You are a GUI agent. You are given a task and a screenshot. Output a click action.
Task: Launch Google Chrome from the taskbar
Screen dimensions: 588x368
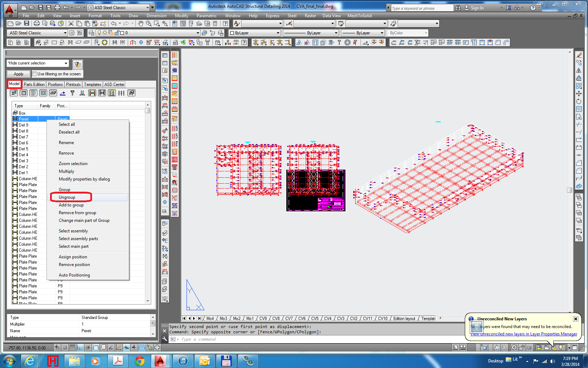(x=140, y=361)
